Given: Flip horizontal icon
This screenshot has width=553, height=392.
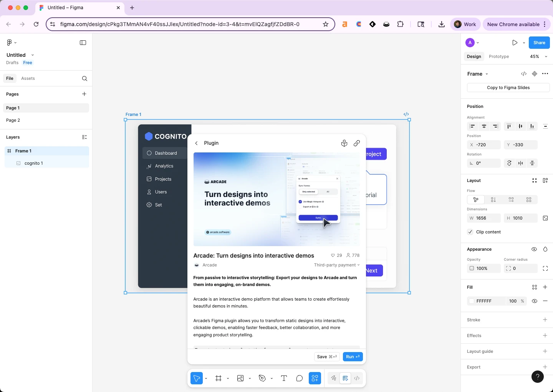Looking at the screenshot, I should click(x=521, y=163).
